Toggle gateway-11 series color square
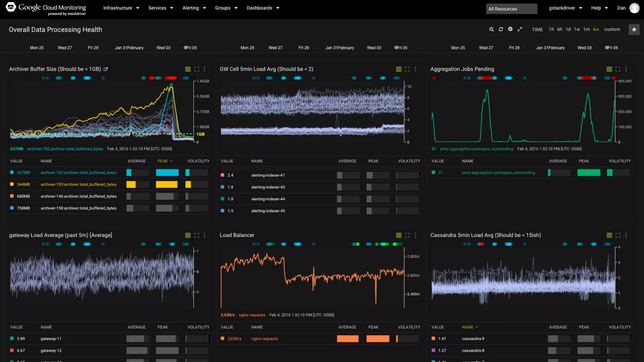The width and height of the screenshot is (644, 362). click(12, 339)
